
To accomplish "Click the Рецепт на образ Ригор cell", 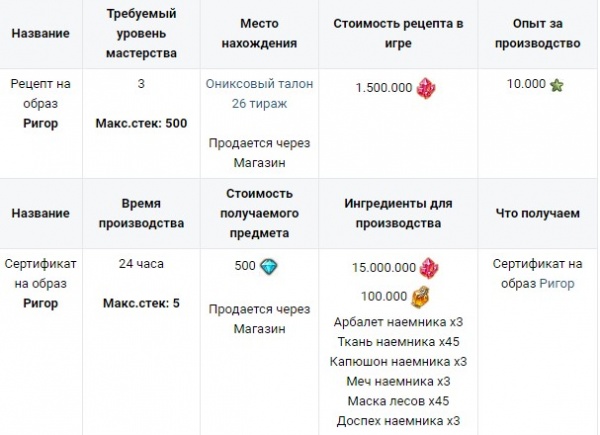I will tap(41, 103).
